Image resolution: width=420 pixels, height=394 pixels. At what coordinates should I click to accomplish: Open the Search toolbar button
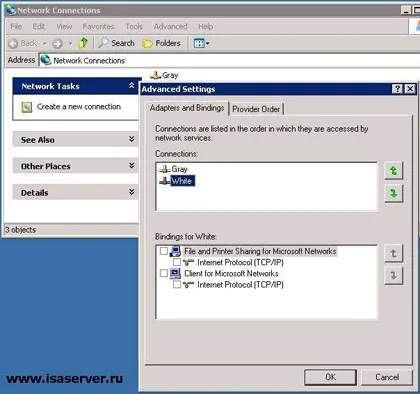(x=116, y=43)
